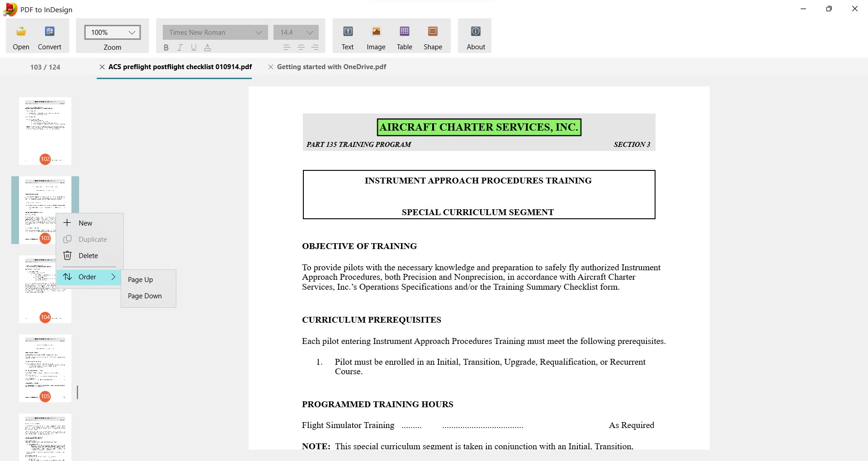Select Page Down in the Order submenu
The height and width of the screenshot is (461, 868).
point(148,296)
